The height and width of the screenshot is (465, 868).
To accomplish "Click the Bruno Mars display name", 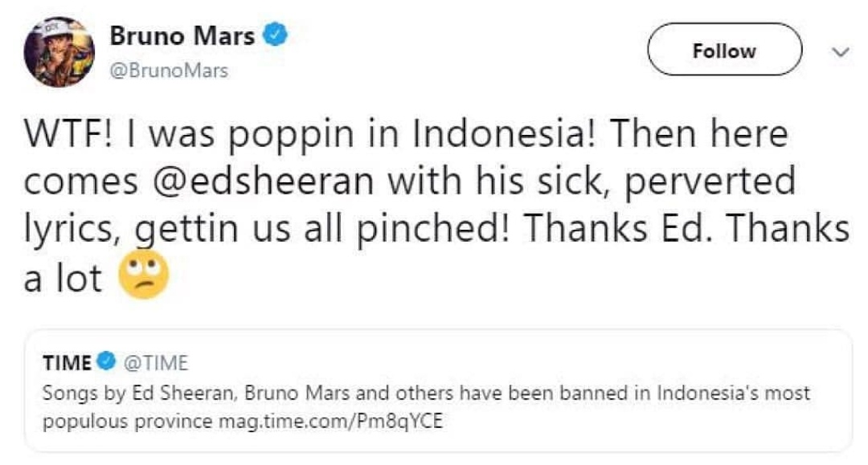I will [182, 36].
